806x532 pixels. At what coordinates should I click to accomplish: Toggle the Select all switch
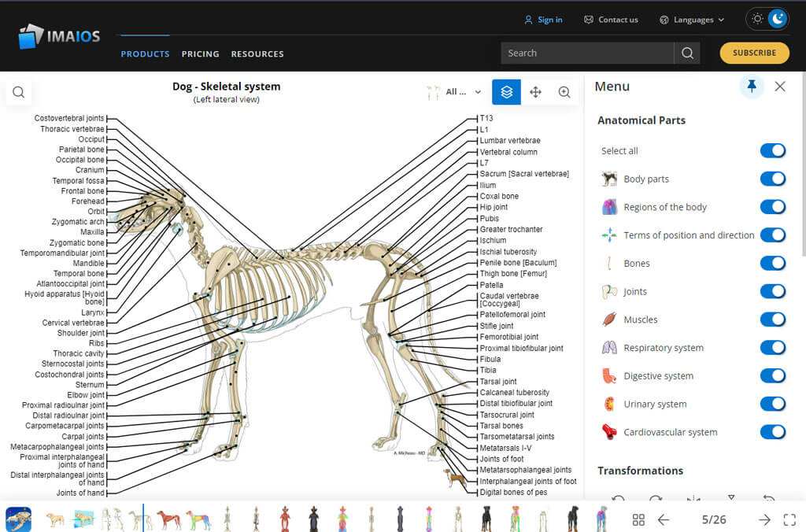point(773,150)
